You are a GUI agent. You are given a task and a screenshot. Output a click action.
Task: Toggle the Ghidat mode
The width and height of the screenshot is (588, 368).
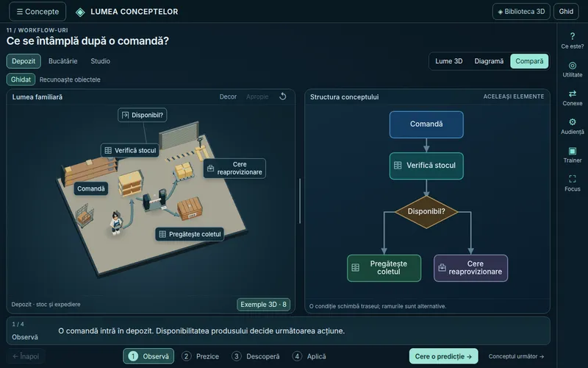click(21, 79)
